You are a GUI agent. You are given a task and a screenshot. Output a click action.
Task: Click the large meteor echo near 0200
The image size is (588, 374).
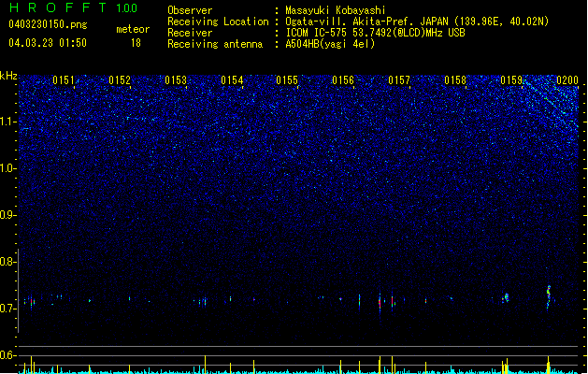pos(548,297)
